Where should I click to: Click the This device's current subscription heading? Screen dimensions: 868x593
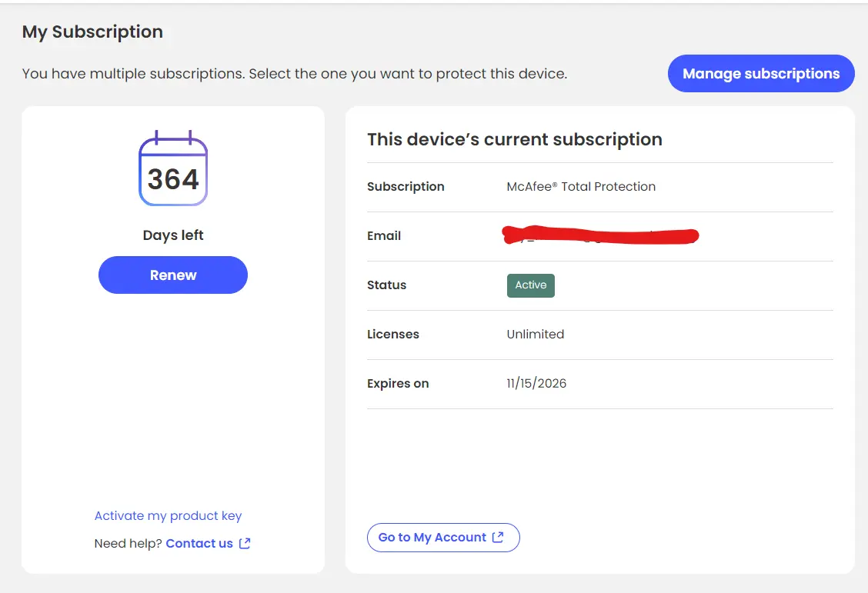click(x=514, y=139)
